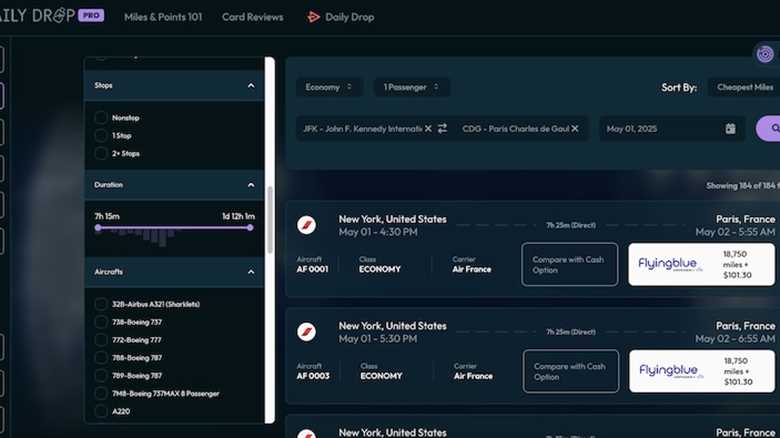Go to the Daily Drop nav link

point(350,17)
